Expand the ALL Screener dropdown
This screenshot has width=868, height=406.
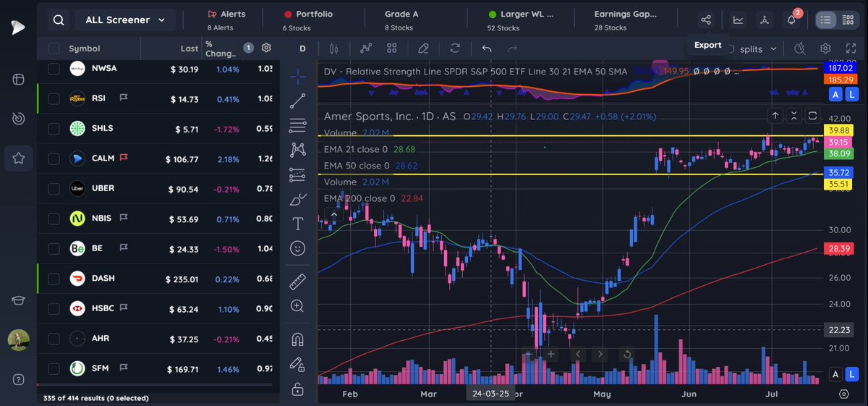click(x=125, y=20)
